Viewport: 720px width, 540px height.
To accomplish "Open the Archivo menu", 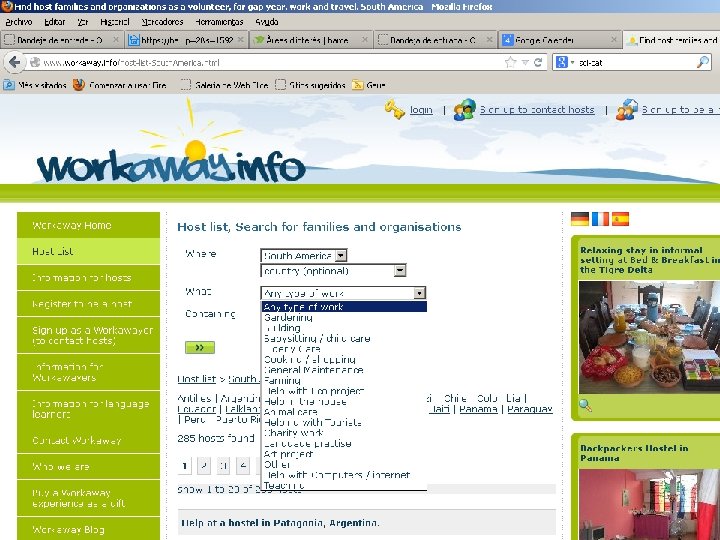I will [x=19, y=22].
